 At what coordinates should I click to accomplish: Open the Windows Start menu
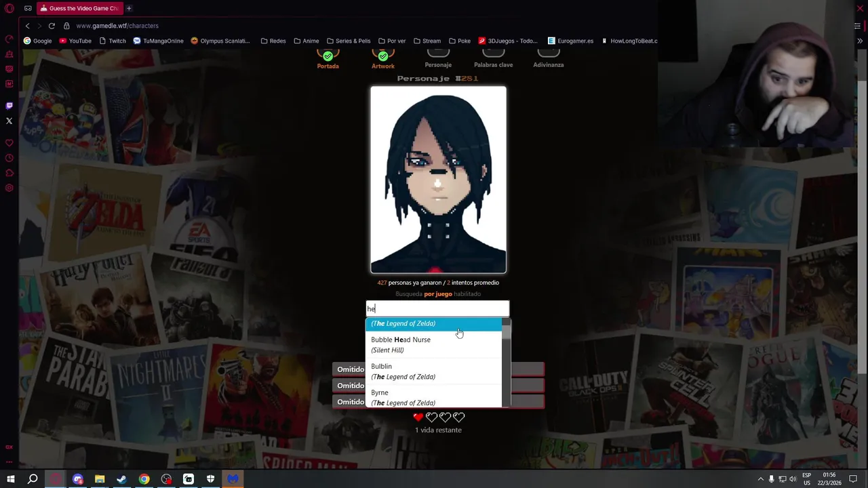11,479
